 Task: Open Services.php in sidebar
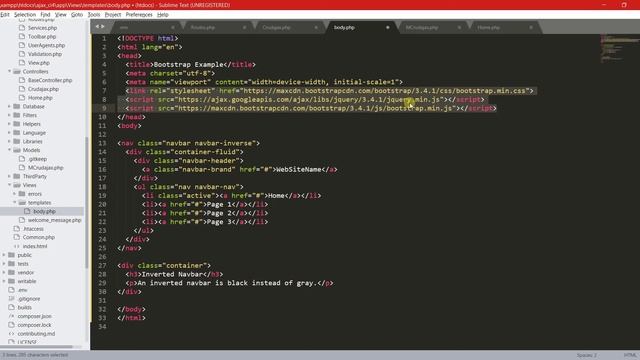[42, 28]
